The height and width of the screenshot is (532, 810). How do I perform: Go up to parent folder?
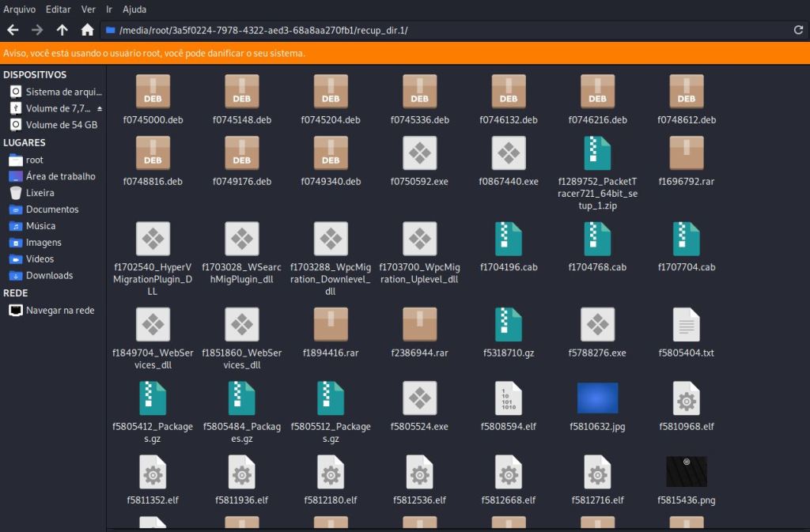click(62, 30)
